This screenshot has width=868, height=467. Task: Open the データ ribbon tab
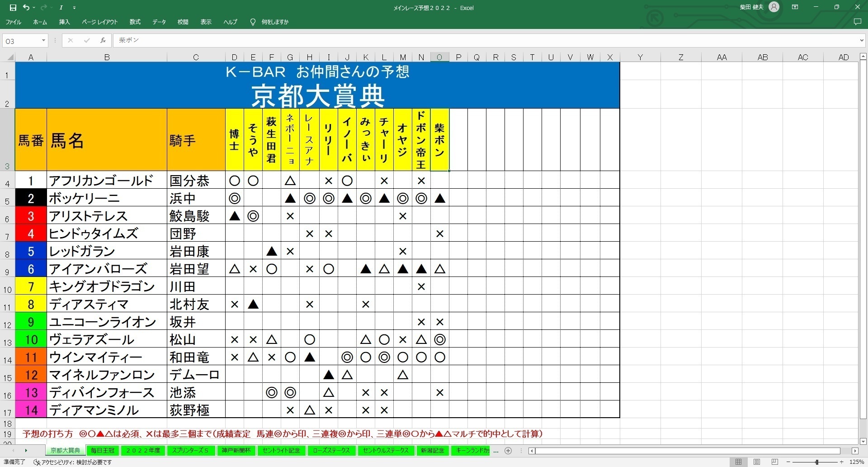point(159,22)
